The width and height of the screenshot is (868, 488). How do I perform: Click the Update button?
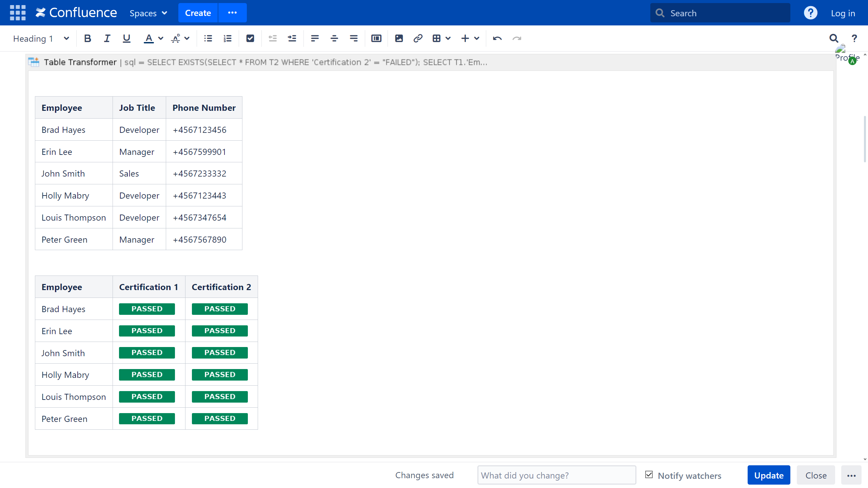[769, 475]
